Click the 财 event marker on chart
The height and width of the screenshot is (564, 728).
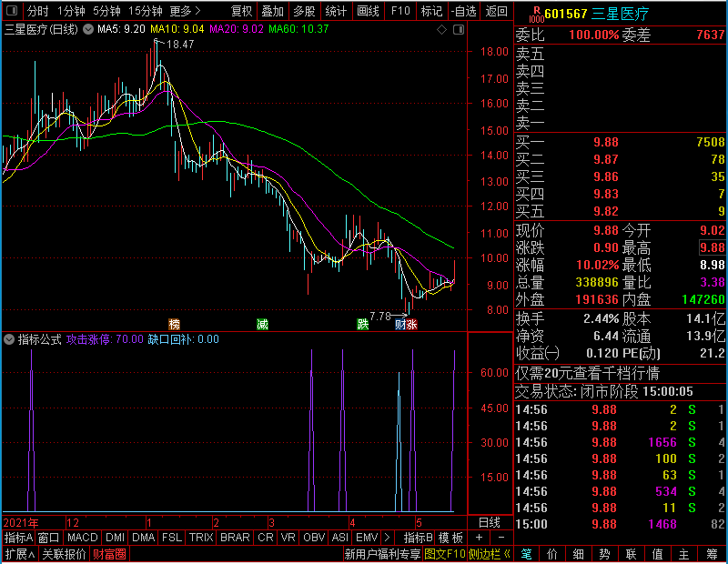[400, 324]
